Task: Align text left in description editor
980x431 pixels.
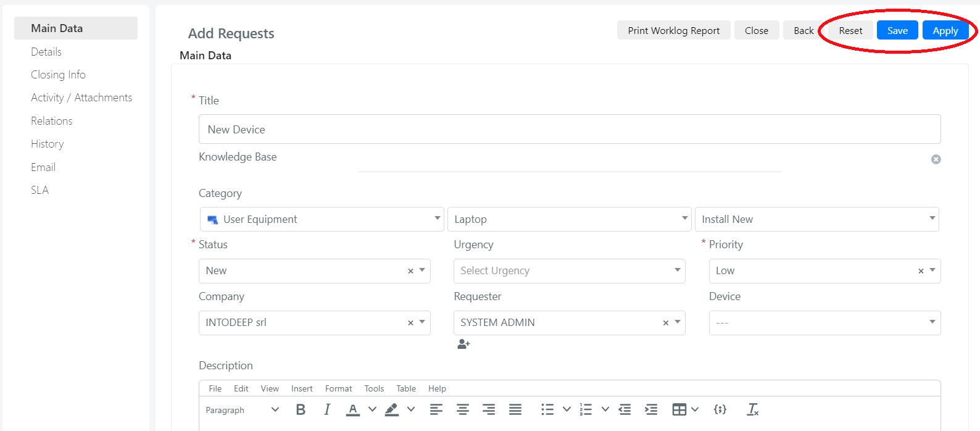Action: (436, 409)
